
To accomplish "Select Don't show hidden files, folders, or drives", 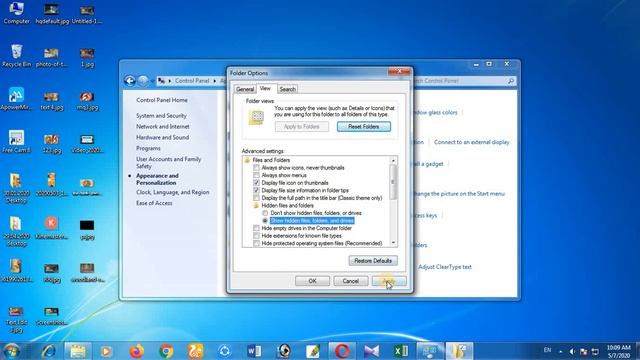I will 265,213.
